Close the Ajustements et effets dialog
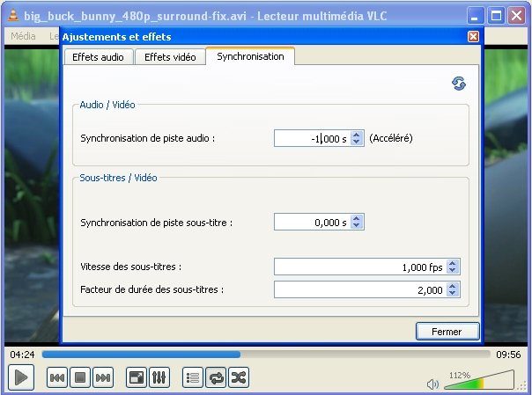This screenshot has width=532, height=395. coord(473,37)
